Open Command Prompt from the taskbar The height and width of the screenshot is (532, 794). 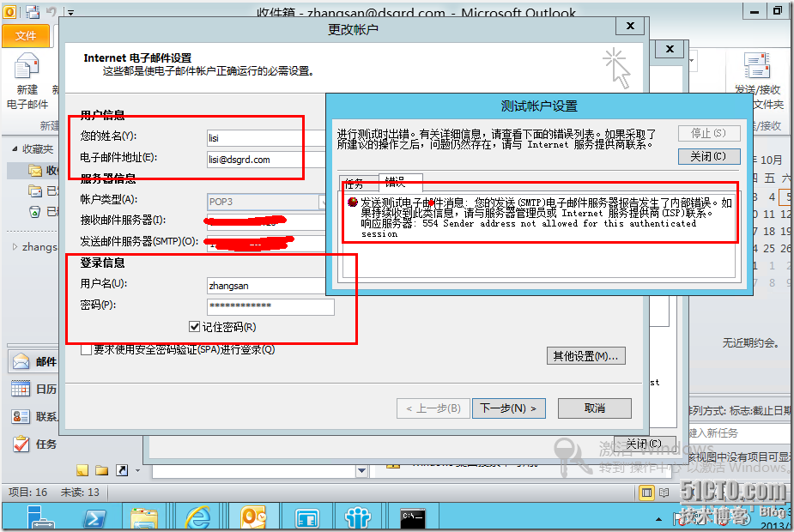tap(413, 518)
